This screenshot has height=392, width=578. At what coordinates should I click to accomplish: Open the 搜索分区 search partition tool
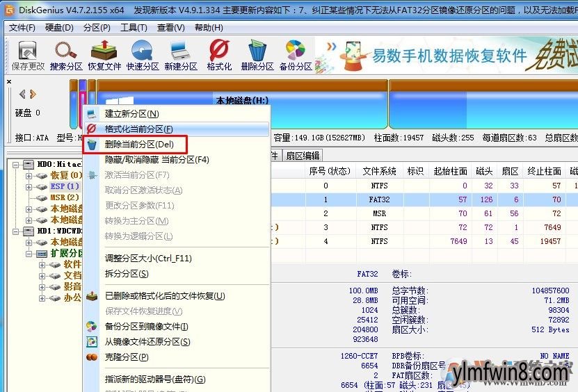coord(67,54)
